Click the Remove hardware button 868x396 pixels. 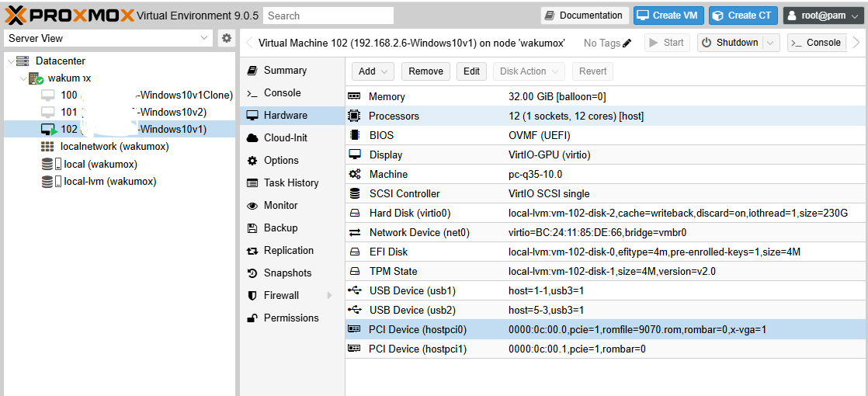pyautogui.click(x=425, y=71)
